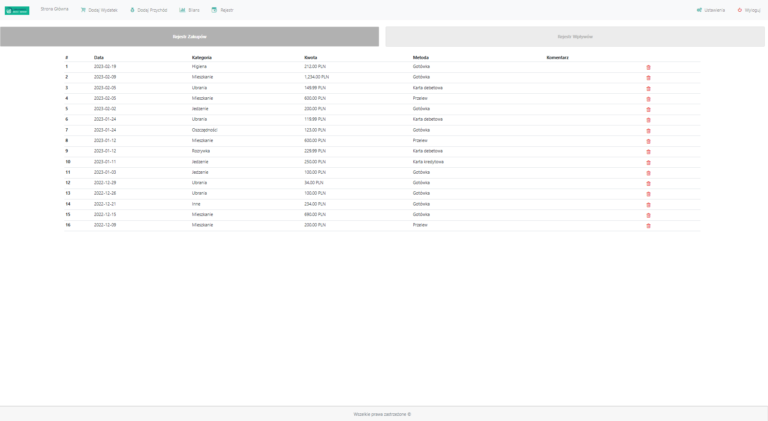
Task: Open Ustawienia settings
Action: point(711,10)
